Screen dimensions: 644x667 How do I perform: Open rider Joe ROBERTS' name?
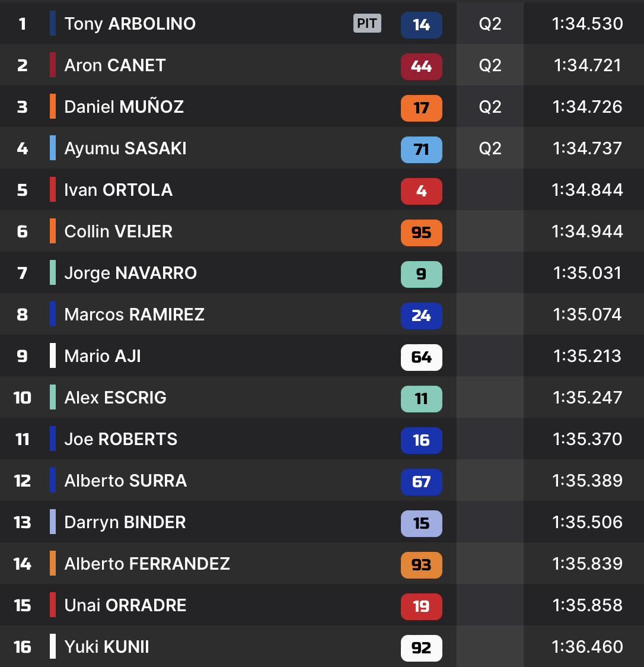coord(121,439)
